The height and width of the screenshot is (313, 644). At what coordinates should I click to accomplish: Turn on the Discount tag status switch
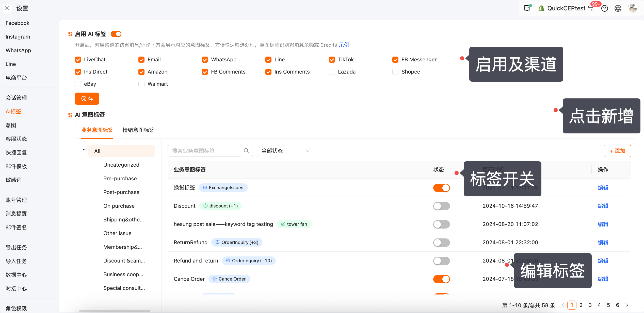(x=442, y=206)
